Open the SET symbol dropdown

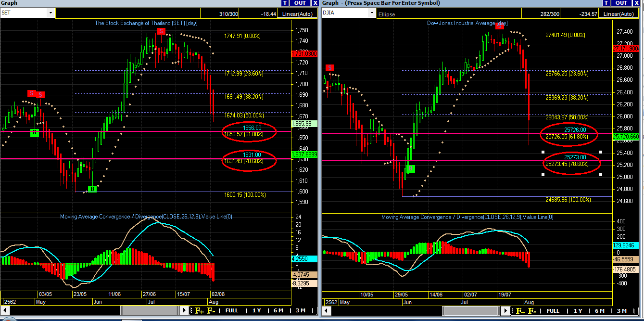(51, 13)
